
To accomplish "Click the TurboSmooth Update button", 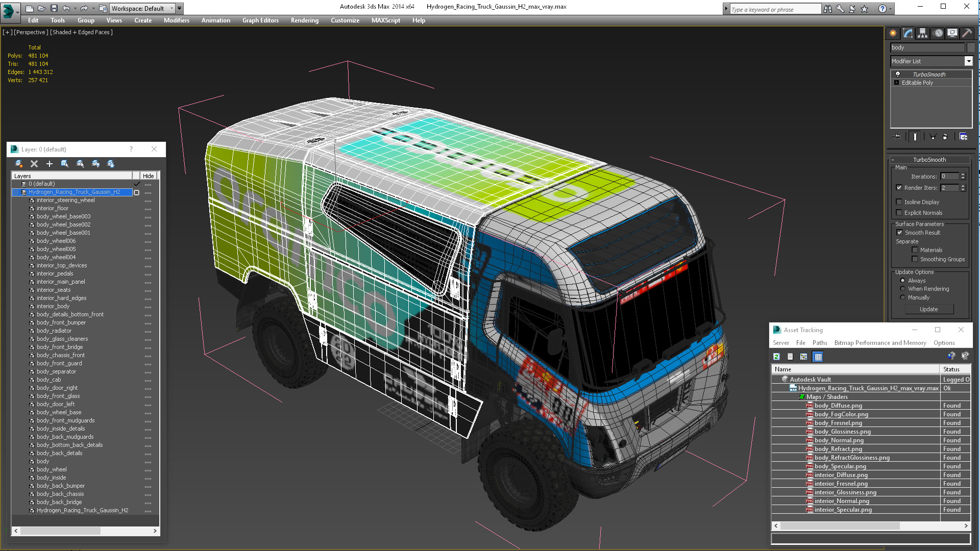I will (x=929, y=309).
